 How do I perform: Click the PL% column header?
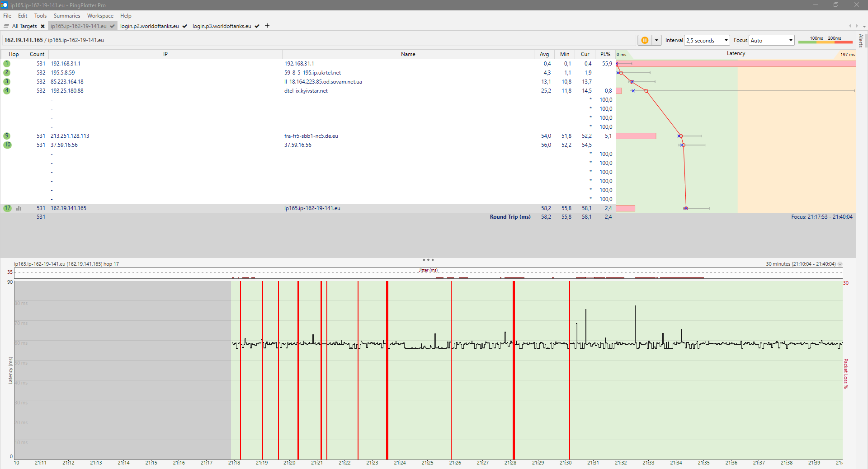[x=605, y=54]
